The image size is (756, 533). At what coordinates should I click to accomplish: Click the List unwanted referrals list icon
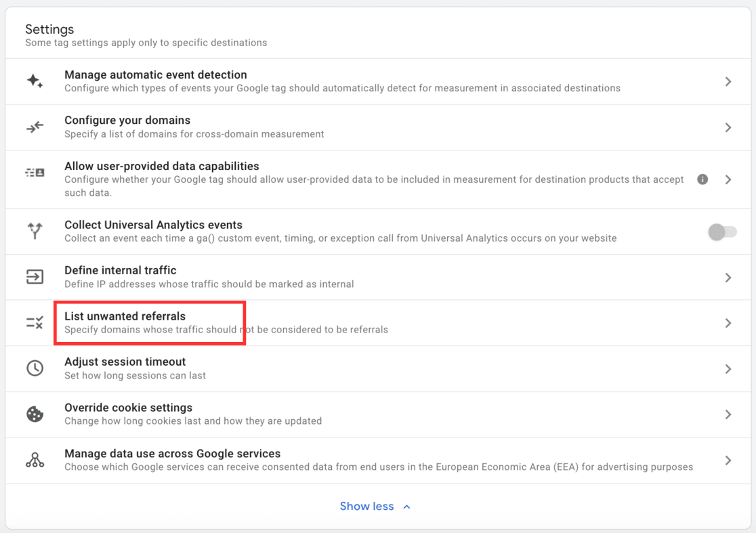click(35, 322)
